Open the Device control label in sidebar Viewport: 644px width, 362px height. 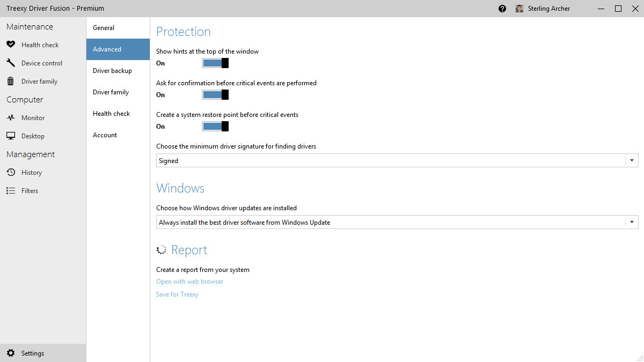(42, 63)
